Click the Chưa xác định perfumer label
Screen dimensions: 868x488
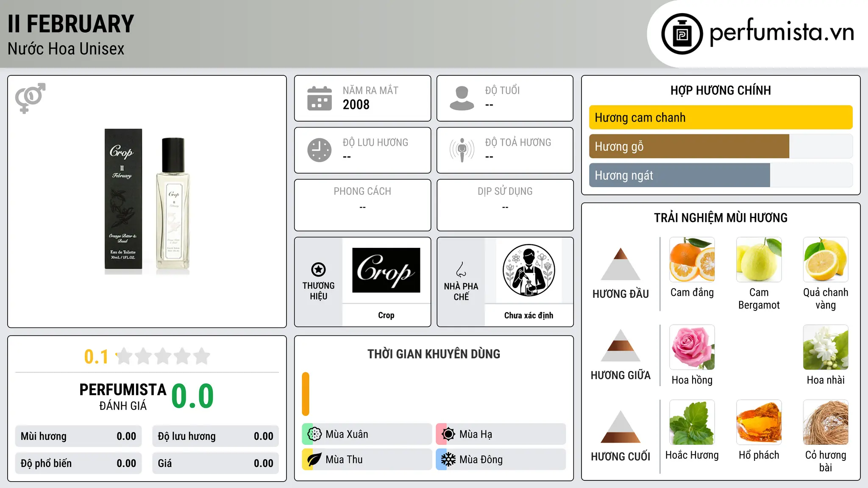(x=529, y=315)
